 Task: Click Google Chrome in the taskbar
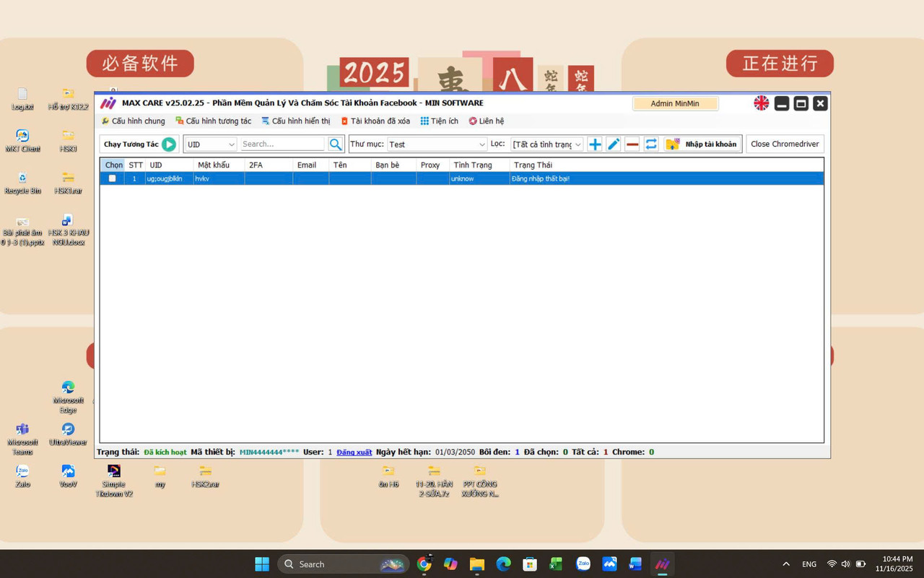pos(424,564)
